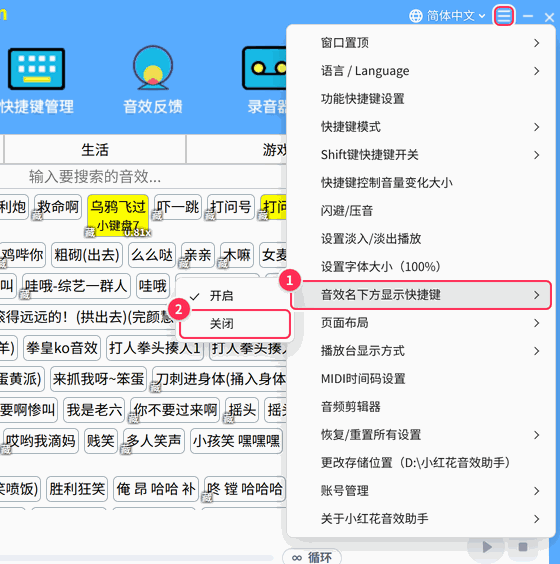Play the 我是老六 sound effect
This screenshot has height=564, width=560.
[94, 410]
